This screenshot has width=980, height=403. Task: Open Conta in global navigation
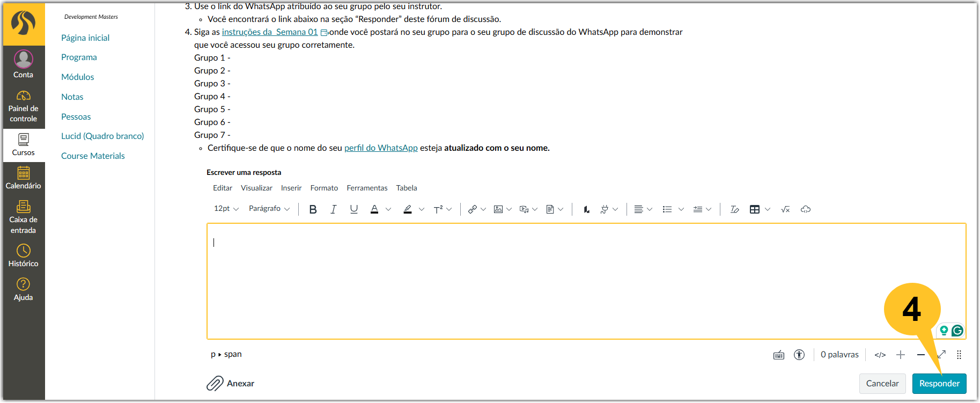point(24,64)
